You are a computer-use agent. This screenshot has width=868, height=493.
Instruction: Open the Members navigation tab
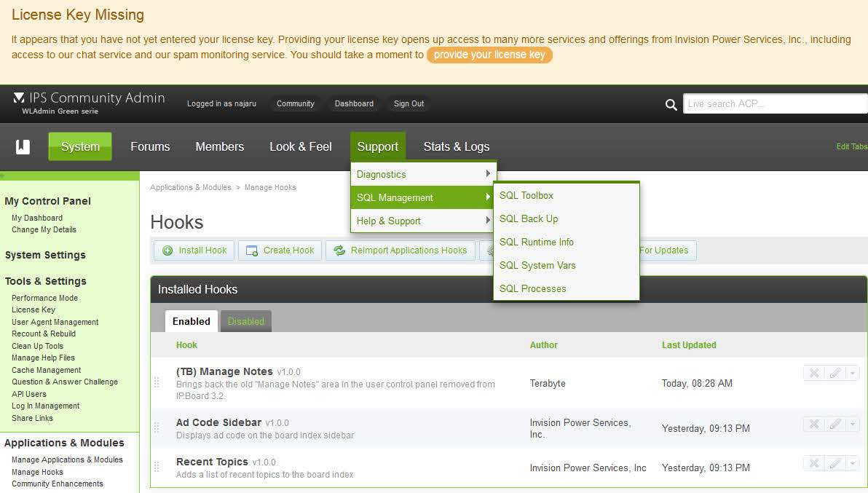(x=219, y=146)
